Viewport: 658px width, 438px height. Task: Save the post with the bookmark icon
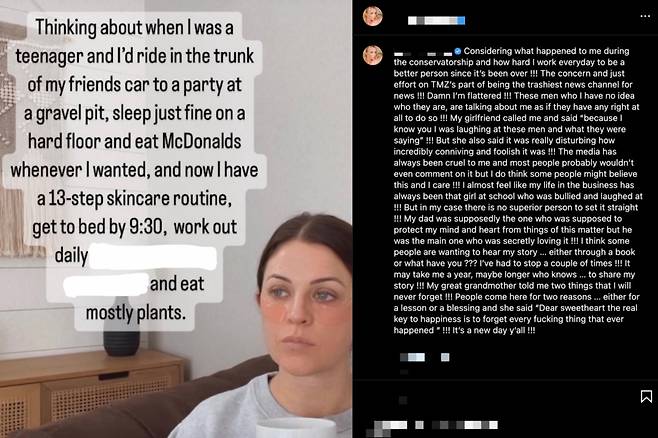[646, 396]
